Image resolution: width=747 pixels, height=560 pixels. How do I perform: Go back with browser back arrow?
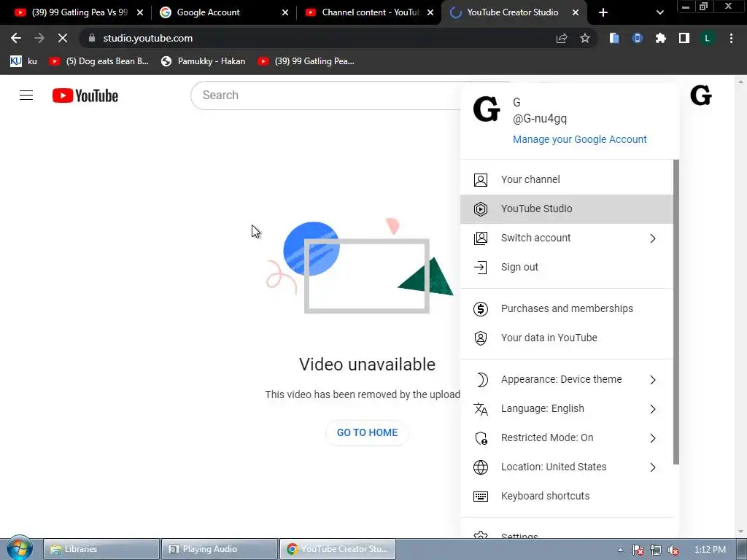coord(16,38)
